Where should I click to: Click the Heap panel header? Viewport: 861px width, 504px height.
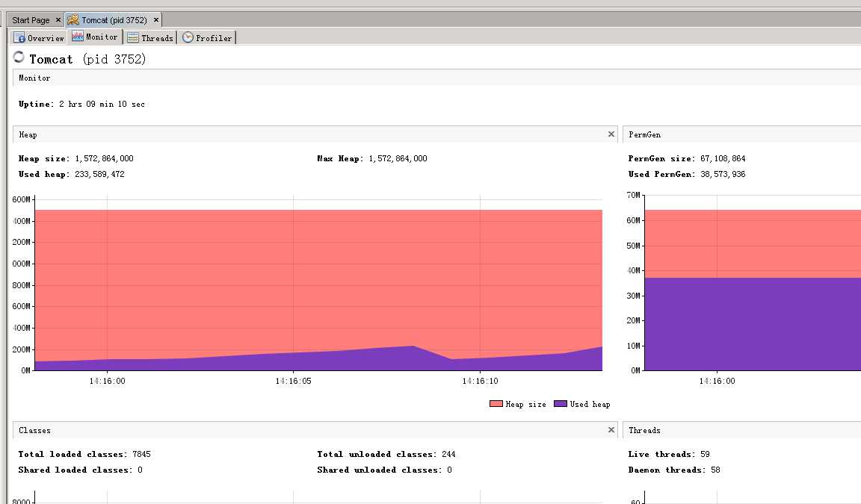315,134
